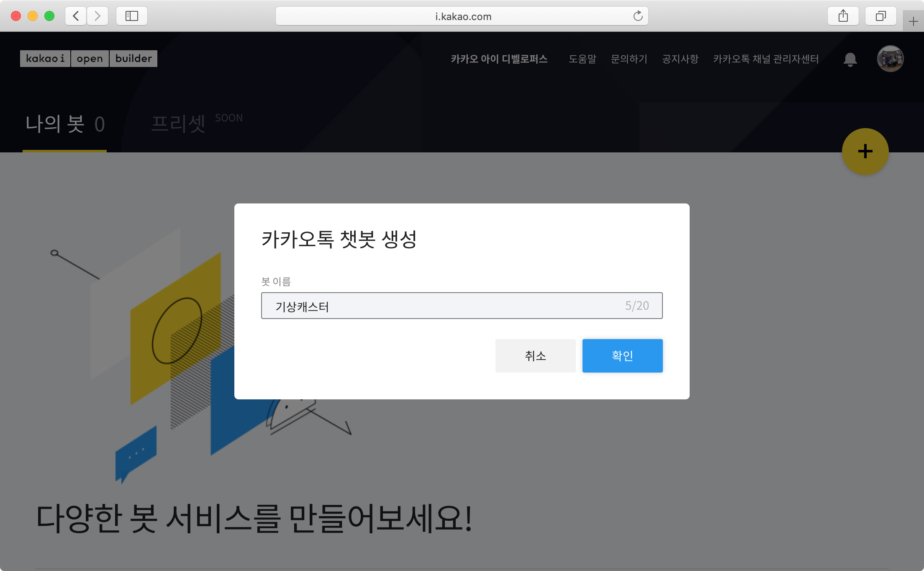Switch to the 나의 봇 tab
Screen dimensions: 924x571
pos(65,124)
